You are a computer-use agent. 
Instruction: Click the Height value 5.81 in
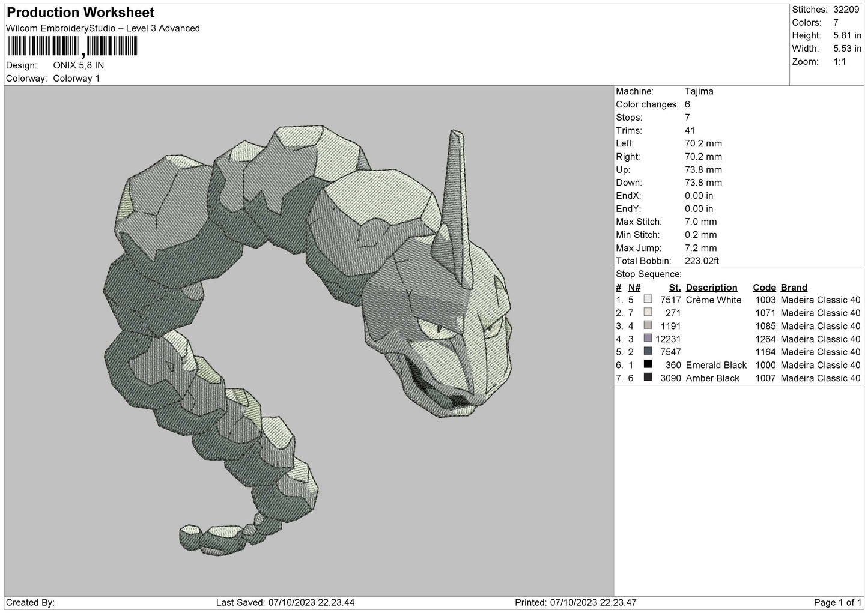848,36
